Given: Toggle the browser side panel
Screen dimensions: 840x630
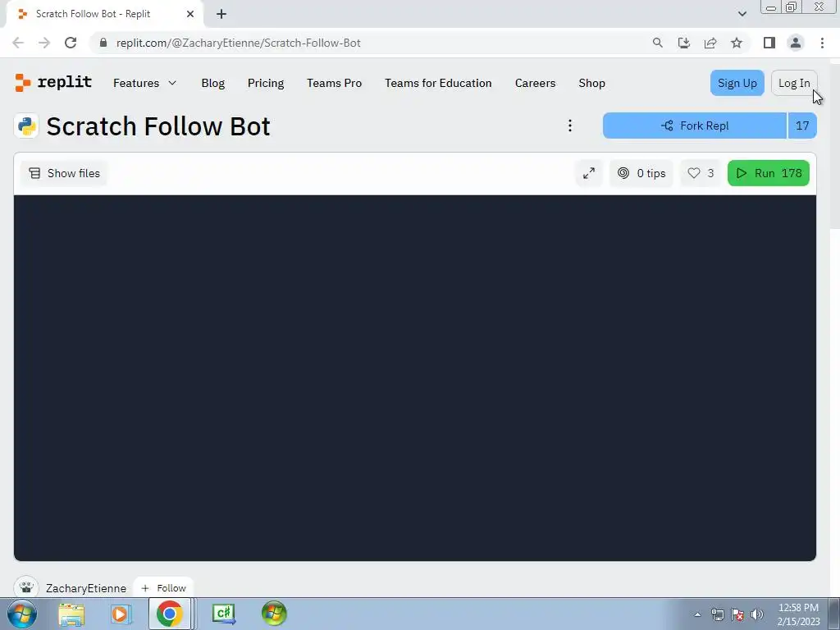Looking at the screenshot, I should pyautogui.click(x=769, y=43).
